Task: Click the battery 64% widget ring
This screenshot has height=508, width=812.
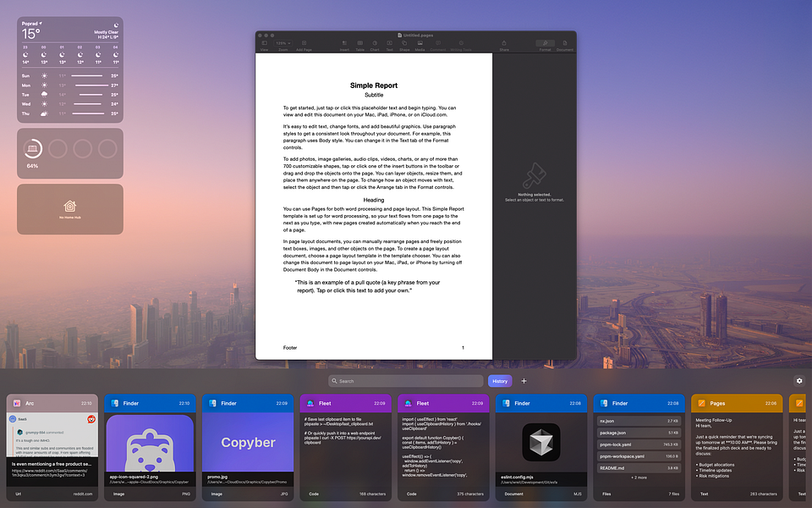Action: pyautogui.click(x=33, y=149)
